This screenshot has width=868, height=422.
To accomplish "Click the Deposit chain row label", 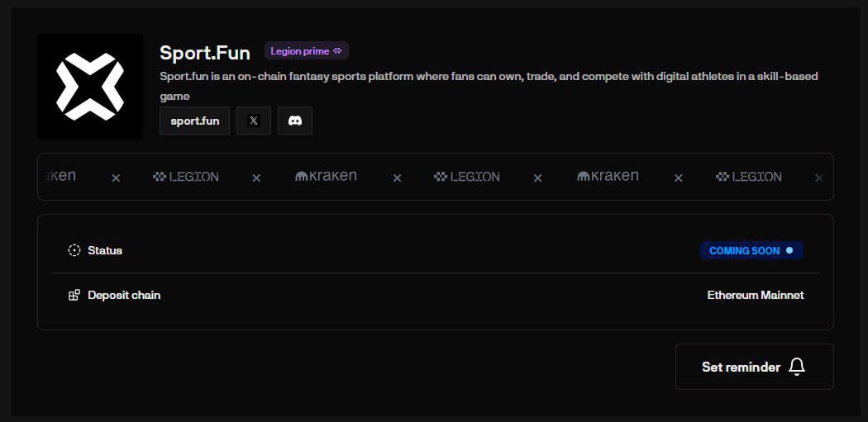I will 124,295.
